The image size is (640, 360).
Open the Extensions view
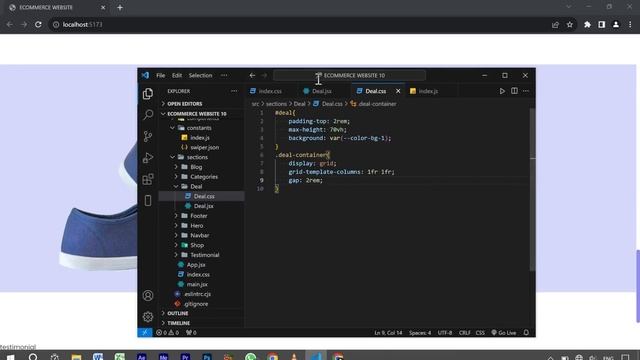click(x=148, y=179)
